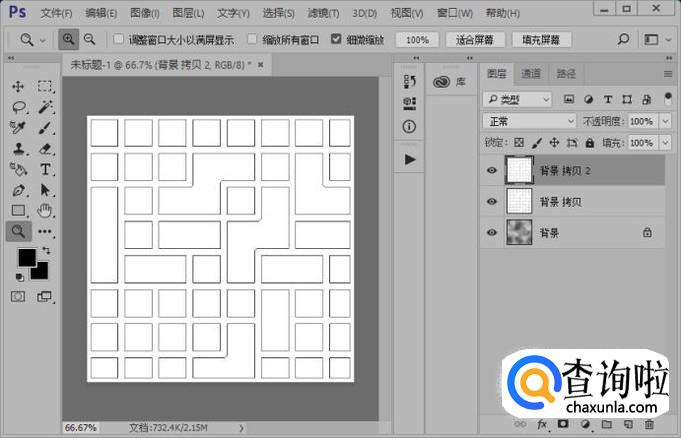Open the blend mode 正常 dropdown

point(528,121)
